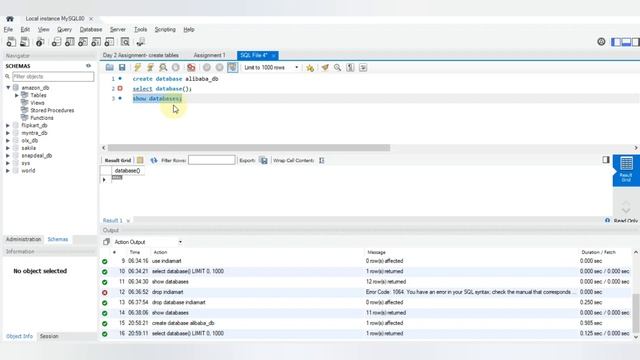
Task: Save snippet with star icon
Action: [310, 68]
